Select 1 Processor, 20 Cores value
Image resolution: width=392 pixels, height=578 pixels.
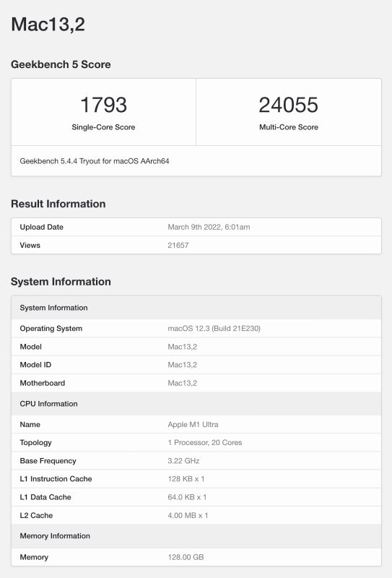pos(205,443)
